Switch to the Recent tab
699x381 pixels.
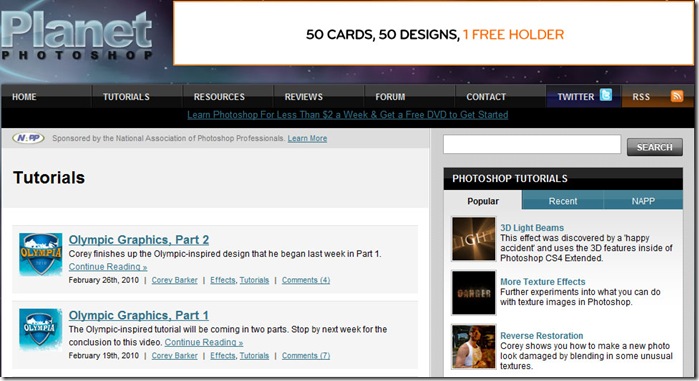click(563, 201)
